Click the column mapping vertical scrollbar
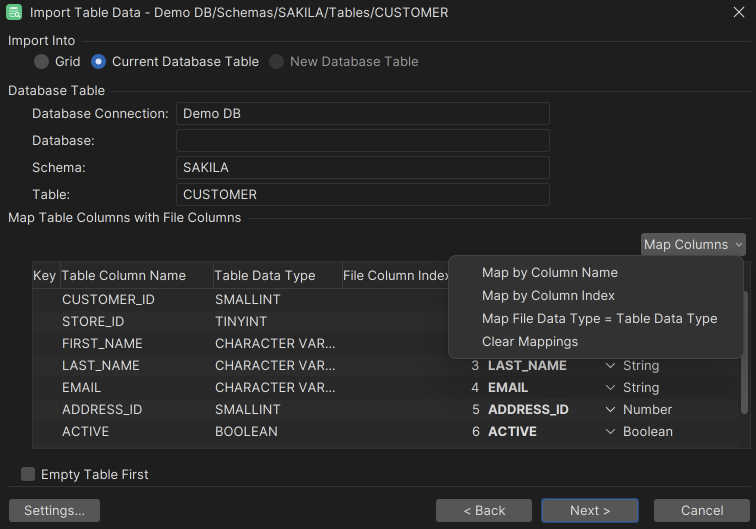Image resolution: width=756 pixels, height=529 pixels. pyautogui.click(x=743, y=352)
